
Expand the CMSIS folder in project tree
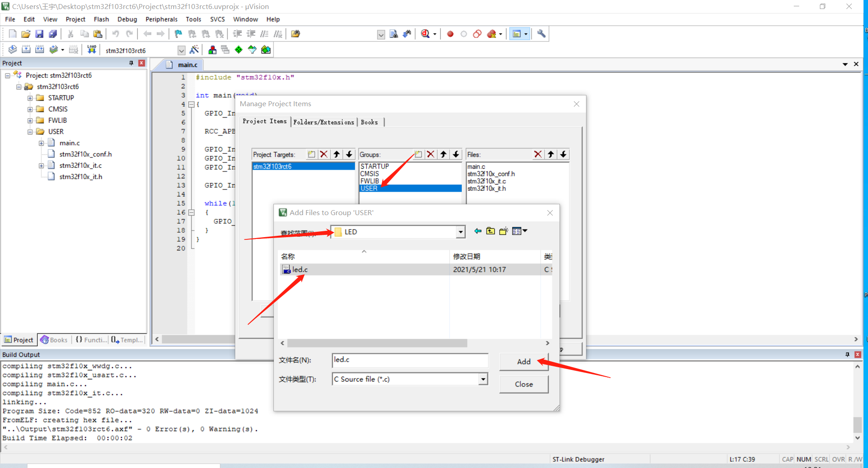[x=30, y=109]
